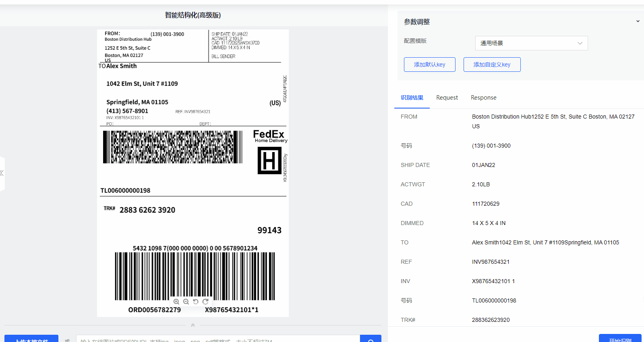Rotate label image clockwise

[x=205, y=302]
